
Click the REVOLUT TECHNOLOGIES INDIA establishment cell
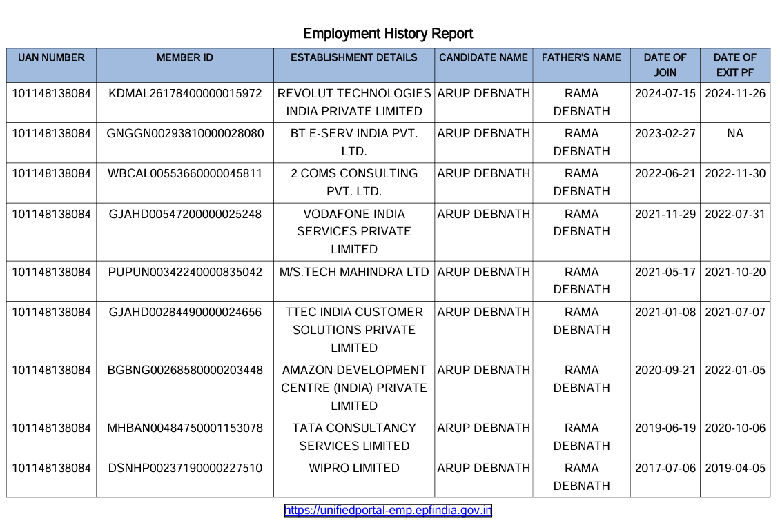[354, 102]
